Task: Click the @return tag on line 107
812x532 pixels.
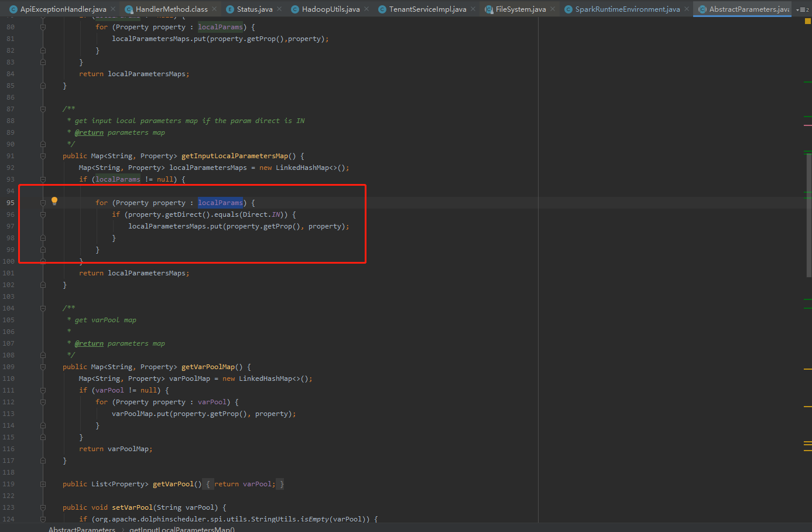Action: (89, 343)
